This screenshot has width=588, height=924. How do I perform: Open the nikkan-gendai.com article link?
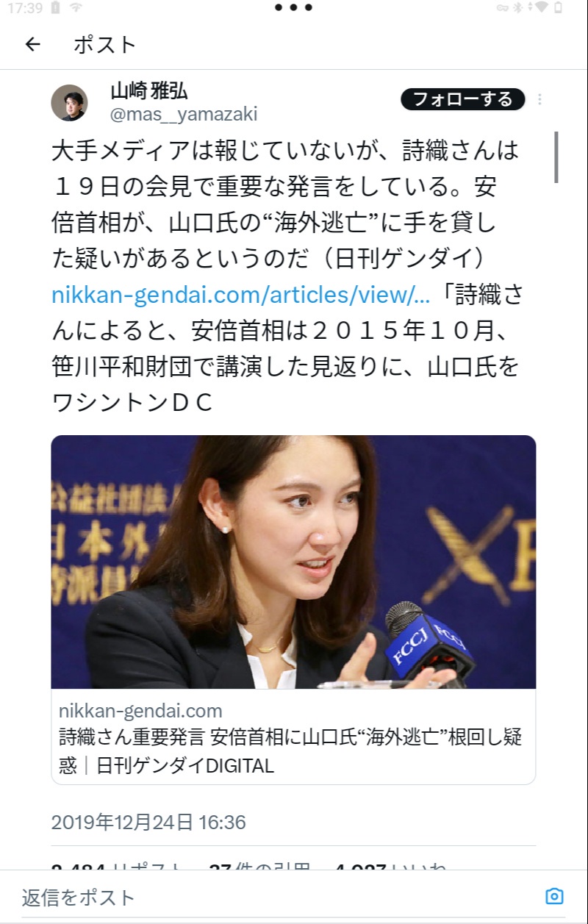point(241,295)
